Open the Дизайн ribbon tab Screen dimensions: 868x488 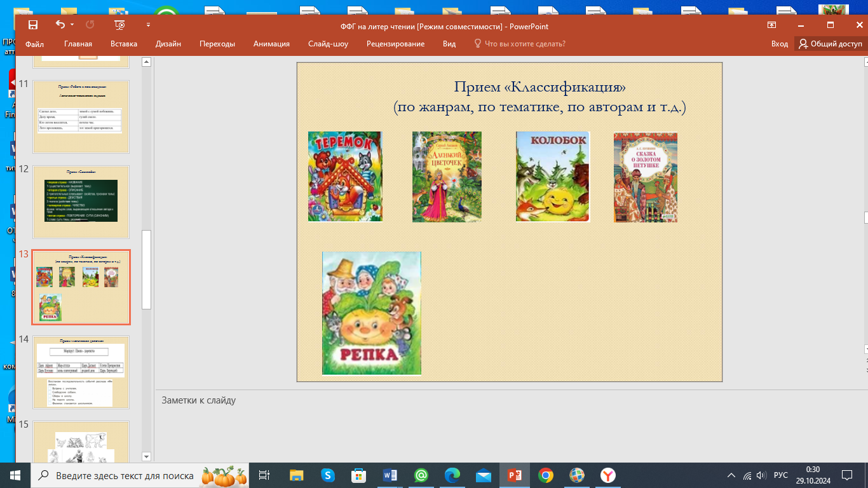tap(168, 44)
